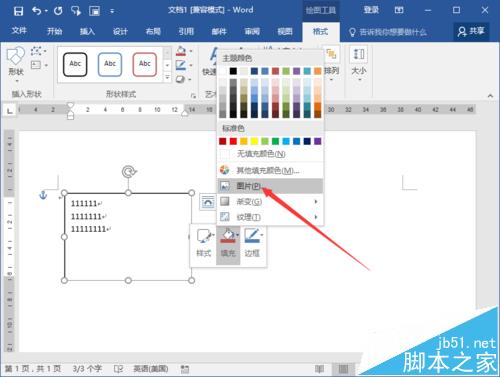The width and height of the screenshot is (500, 377).
Task: Click the Shape Fill bucket icon in ribbon
Action: coord(181,51)
